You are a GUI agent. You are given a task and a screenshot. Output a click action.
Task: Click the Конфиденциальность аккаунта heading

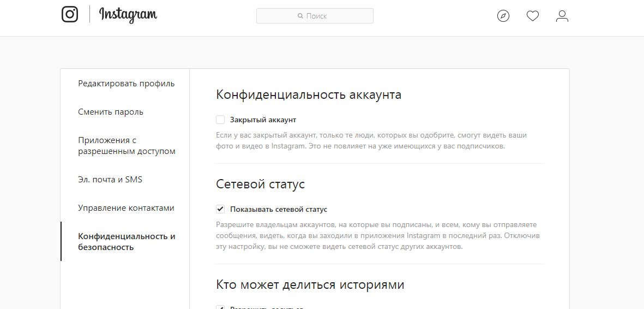click(309, 94)
